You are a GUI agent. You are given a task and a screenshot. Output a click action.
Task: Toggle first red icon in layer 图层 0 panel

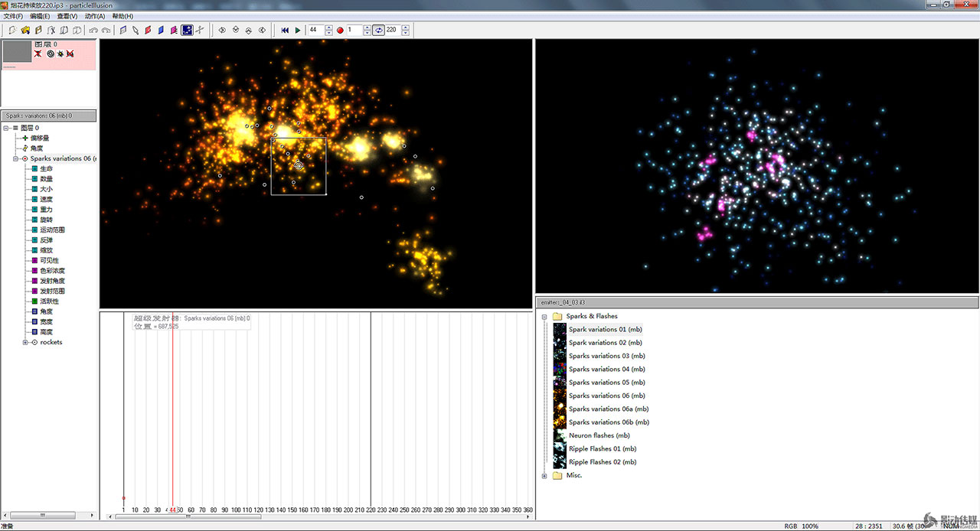pyautogui.click(x=38, y=54)
